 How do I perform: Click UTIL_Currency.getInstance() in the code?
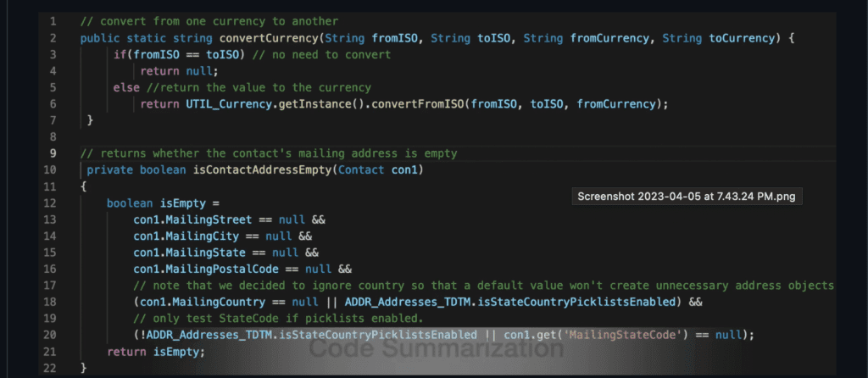[x=274, y=104]
